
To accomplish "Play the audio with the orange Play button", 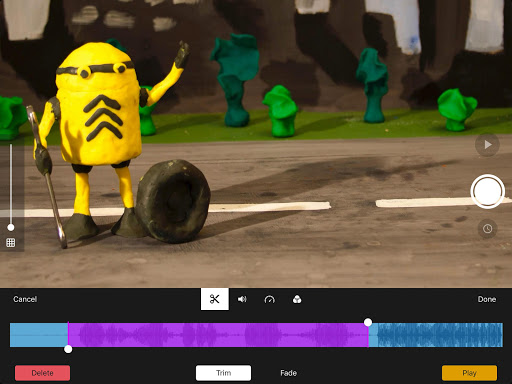I will [x=469, y=373].
